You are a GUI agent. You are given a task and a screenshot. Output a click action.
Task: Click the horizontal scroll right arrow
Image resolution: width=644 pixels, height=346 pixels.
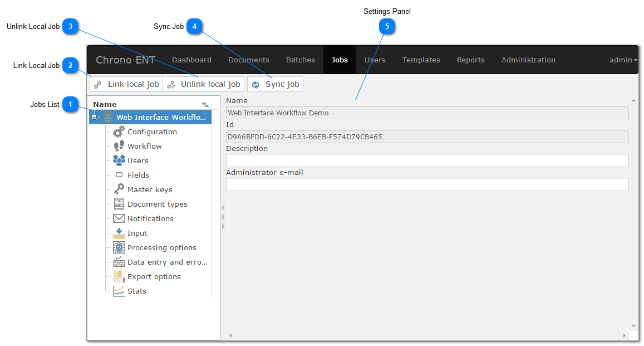tap(625, 336)
